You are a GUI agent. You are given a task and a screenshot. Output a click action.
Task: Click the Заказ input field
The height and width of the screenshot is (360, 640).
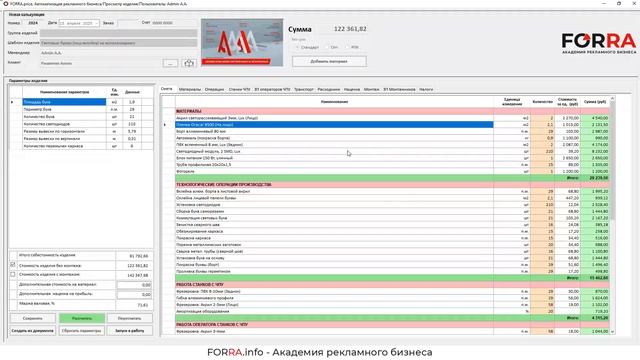tap(127, 23)
